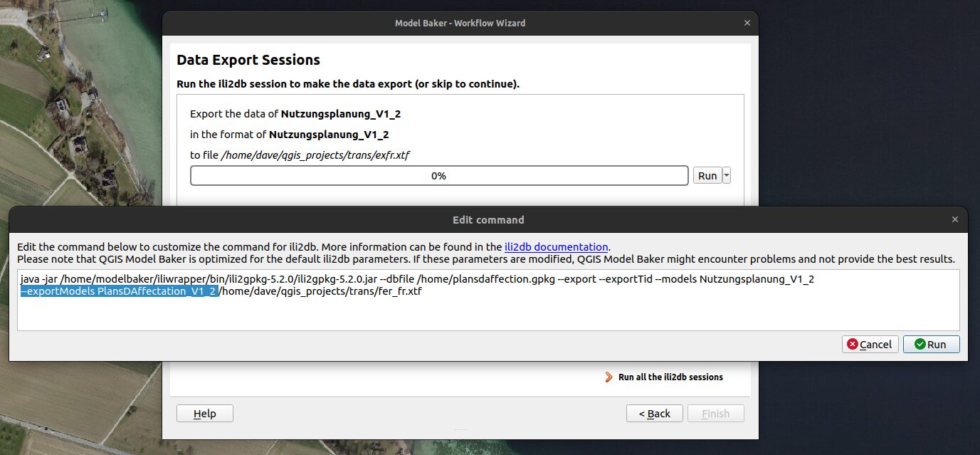Click the resize grip dots below the wizard

coord(460,429)
